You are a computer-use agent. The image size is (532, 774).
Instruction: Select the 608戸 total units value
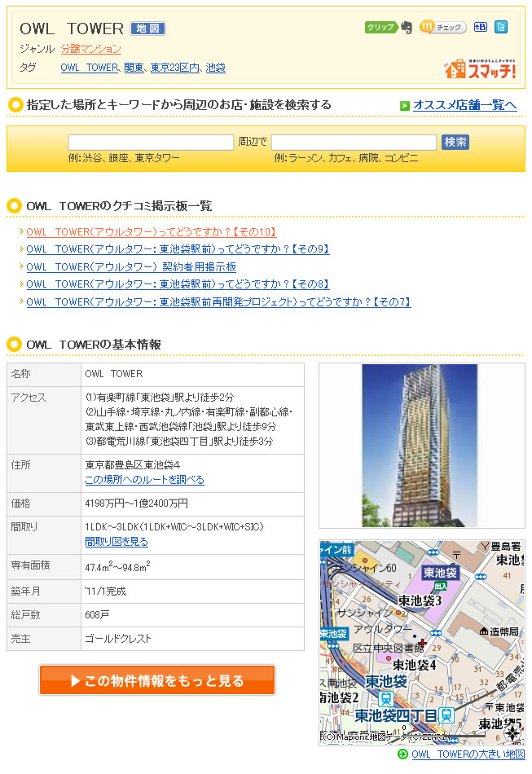[x=97, y=615]
